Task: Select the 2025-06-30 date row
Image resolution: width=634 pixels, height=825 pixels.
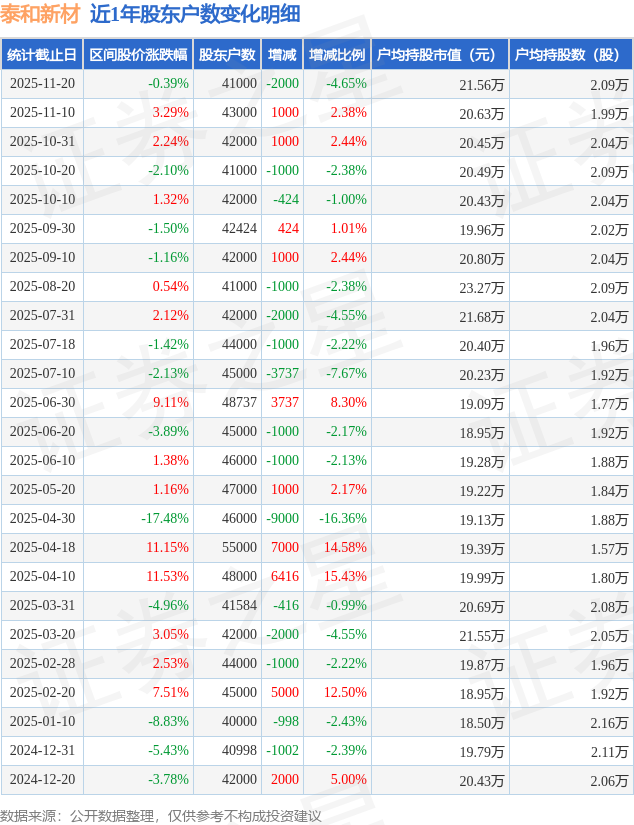Action: [42, 403]
